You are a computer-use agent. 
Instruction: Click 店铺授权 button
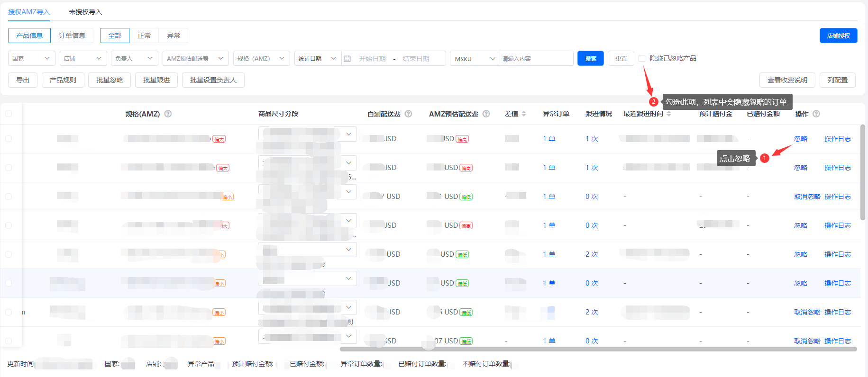pos(839,36)
